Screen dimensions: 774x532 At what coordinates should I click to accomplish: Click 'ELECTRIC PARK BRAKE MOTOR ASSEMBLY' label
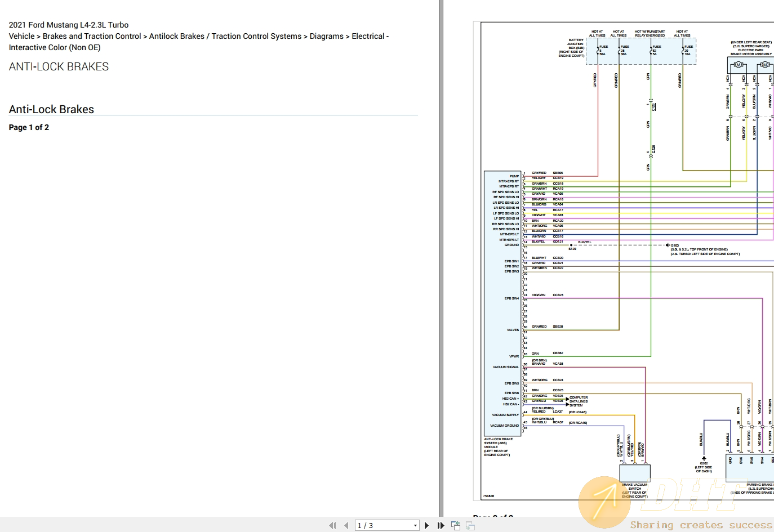point(751,52)
